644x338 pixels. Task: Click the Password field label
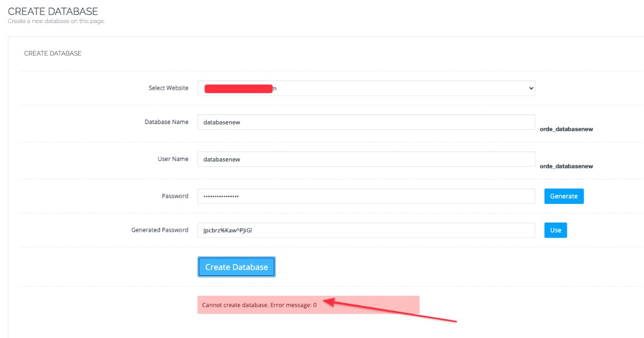click(x=175, y=196)
